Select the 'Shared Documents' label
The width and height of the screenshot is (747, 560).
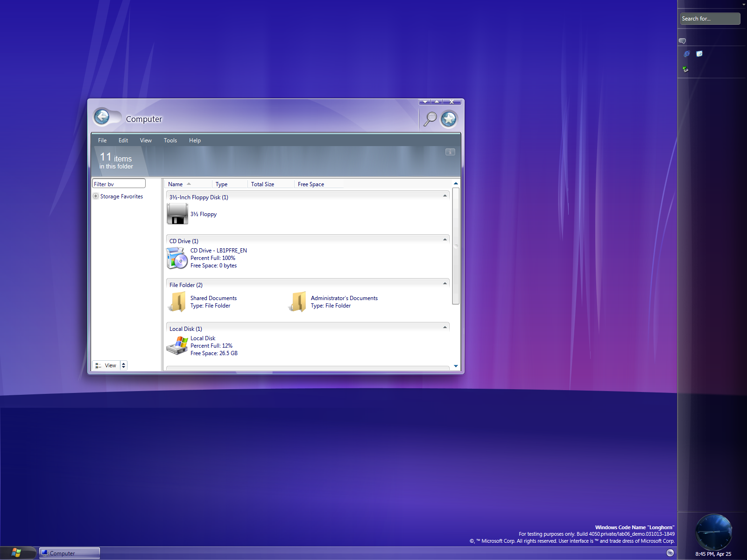(x=213, y=298)
